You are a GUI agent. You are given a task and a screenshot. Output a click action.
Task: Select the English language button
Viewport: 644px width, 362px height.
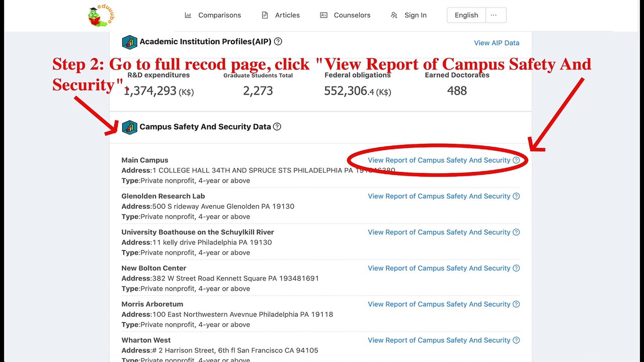pyautogui.click(x=466, y=15)
